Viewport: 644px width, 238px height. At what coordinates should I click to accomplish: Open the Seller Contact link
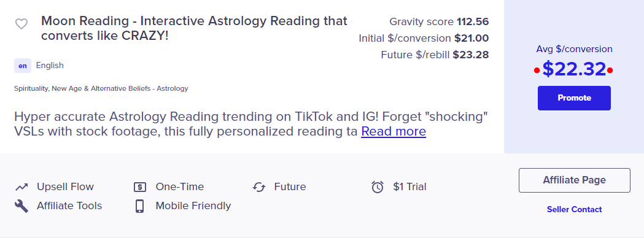point(574,209)
